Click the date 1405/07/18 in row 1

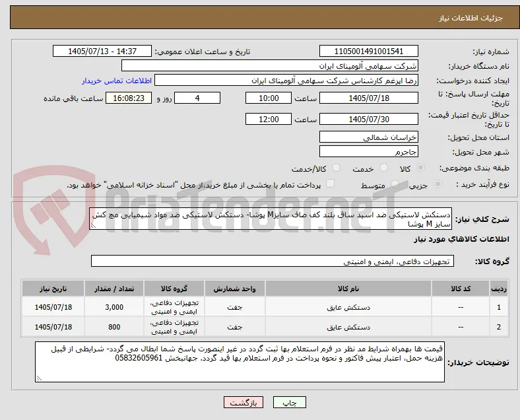point(53,307)
